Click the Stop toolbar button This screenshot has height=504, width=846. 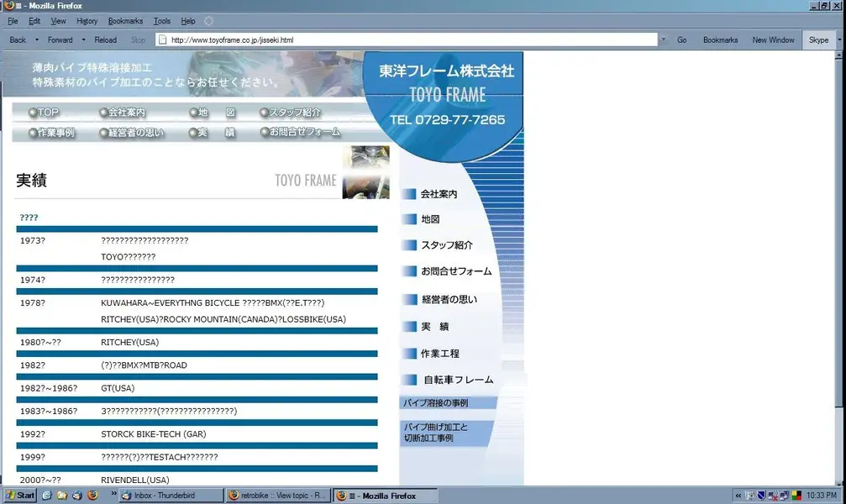click(138, 40)
